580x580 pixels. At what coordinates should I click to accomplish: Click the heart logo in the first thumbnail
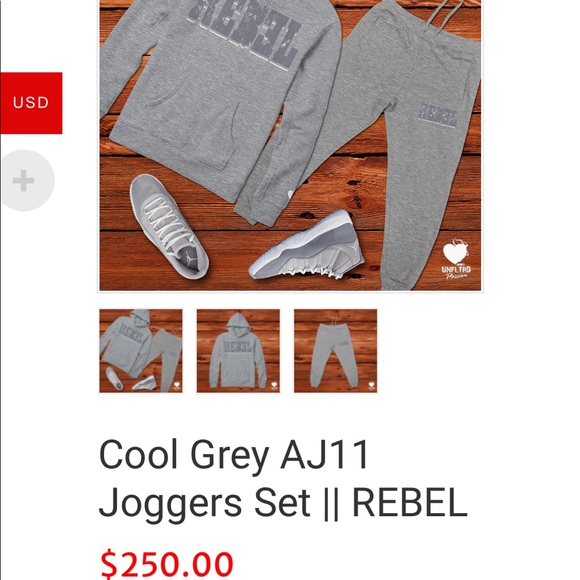[177, 385]
